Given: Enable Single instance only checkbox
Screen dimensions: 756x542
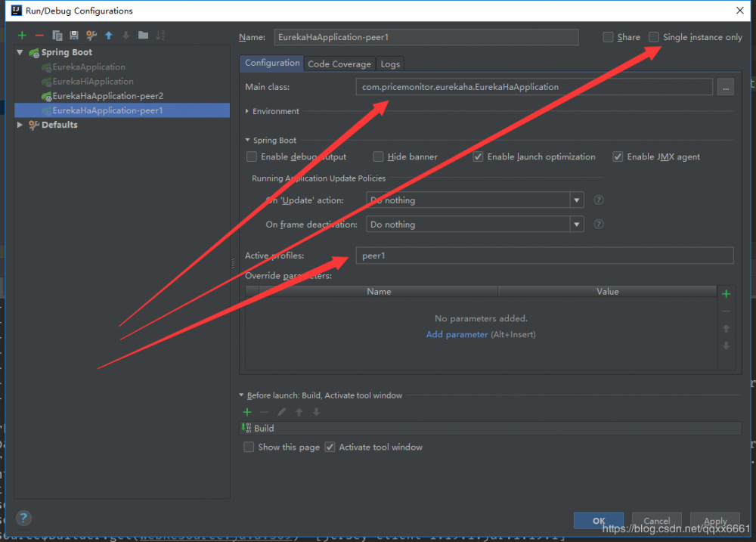Looking at the screenshot, I should [x=654, y=37].
